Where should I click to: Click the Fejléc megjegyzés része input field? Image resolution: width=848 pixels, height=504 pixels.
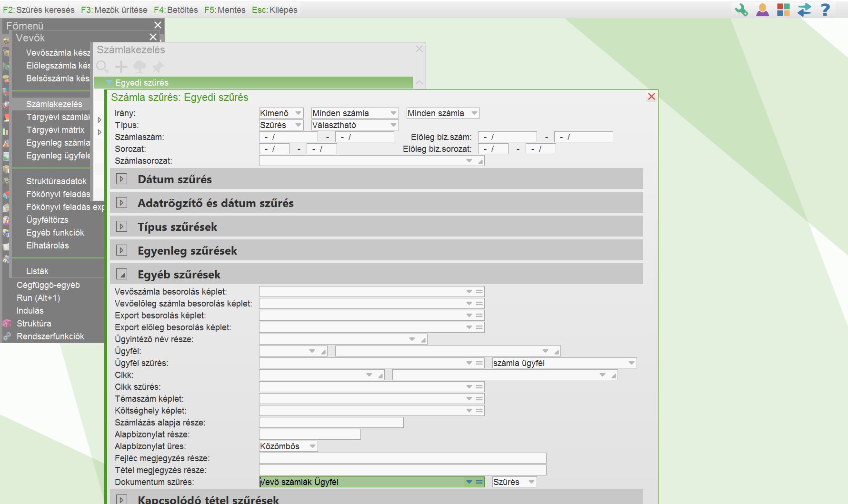click(x=402, y=458)
